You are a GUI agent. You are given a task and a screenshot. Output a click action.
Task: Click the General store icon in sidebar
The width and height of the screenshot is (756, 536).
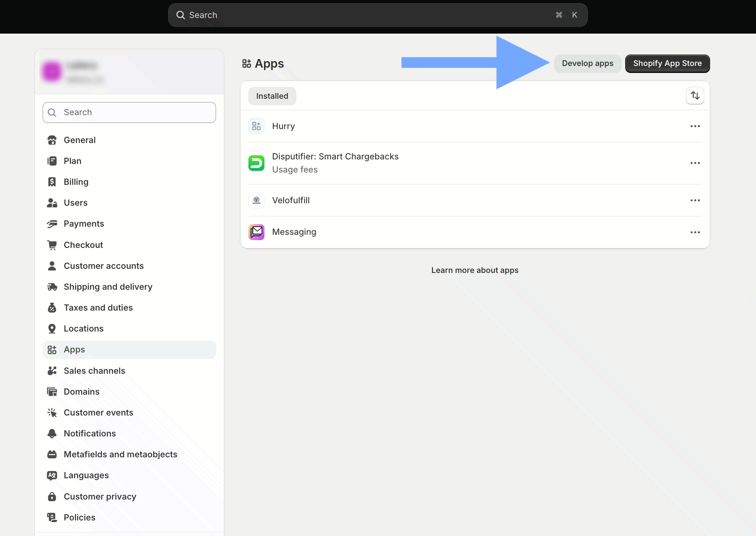coord(52,140)
